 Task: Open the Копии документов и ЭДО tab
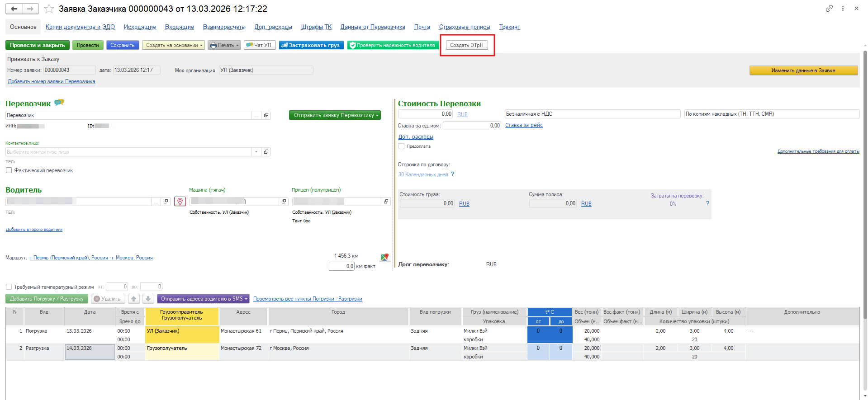[x=80, y=27]
